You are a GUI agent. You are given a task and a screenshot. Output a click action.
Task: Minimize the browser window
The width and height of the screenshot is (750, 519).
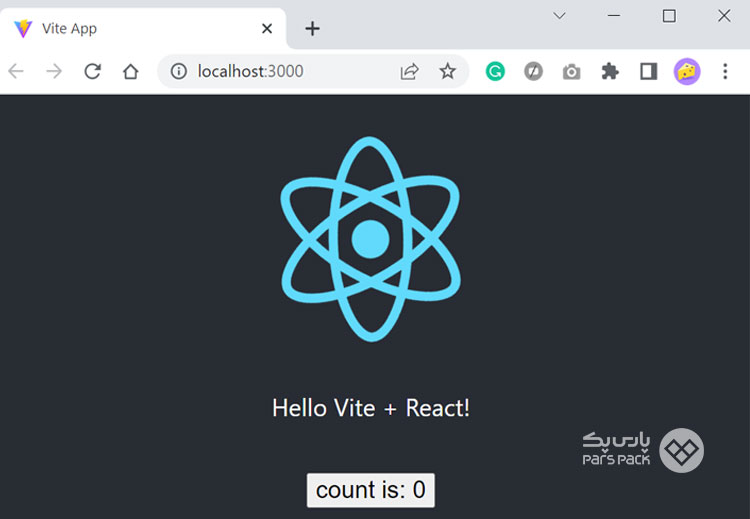(x=614, y=16)
